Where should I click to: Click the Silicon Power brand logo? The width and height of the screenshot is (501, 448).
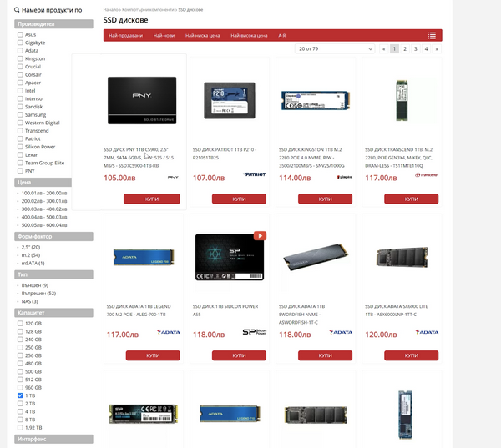pos(254,332)
